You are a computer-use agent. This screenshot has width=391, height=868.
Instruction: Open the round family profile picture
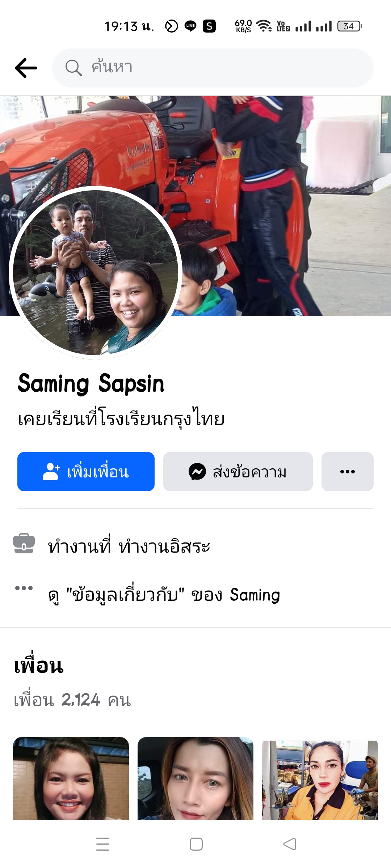(96, 273)
